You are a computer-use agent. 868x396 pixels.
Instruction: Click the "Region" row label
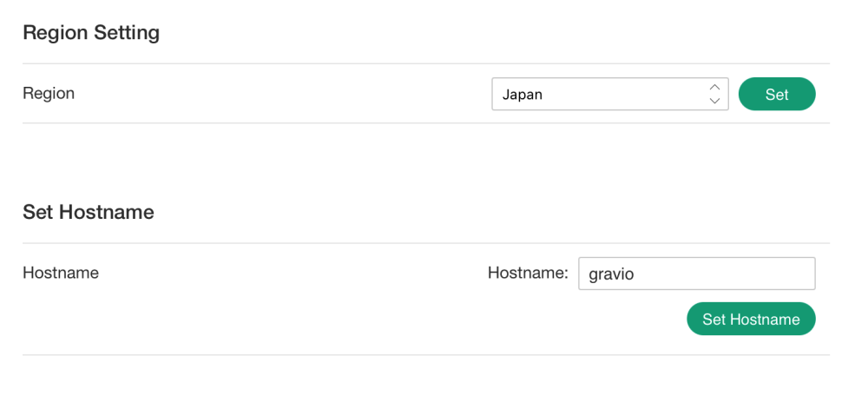(49, 93)
